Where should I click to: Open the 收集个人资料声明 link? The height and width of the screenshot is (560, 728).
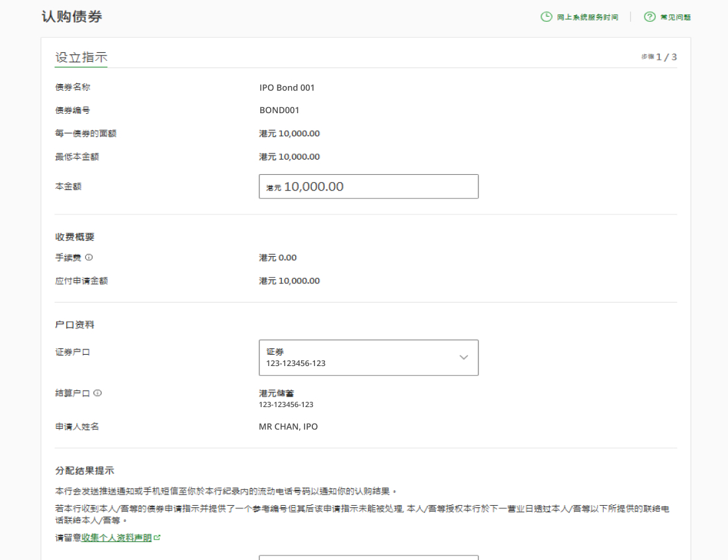click(116, 537)
